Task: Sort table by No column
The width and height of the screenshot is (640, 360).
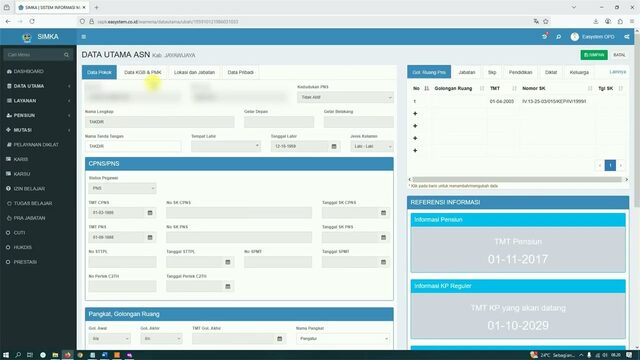Action: click(427, 88)
